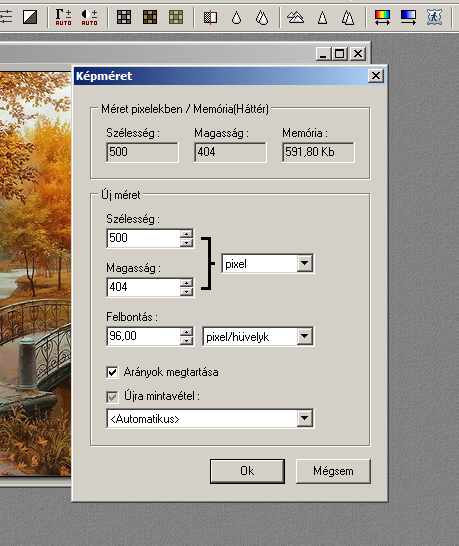Apply auto levels from toolbar
Screen dimensions: 459x546
point(63,17)
